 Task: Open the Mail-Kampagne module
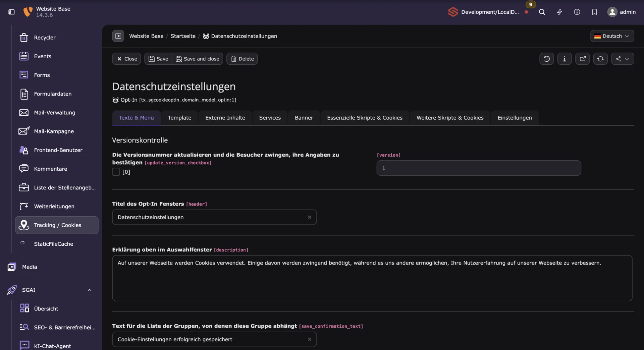56,131
